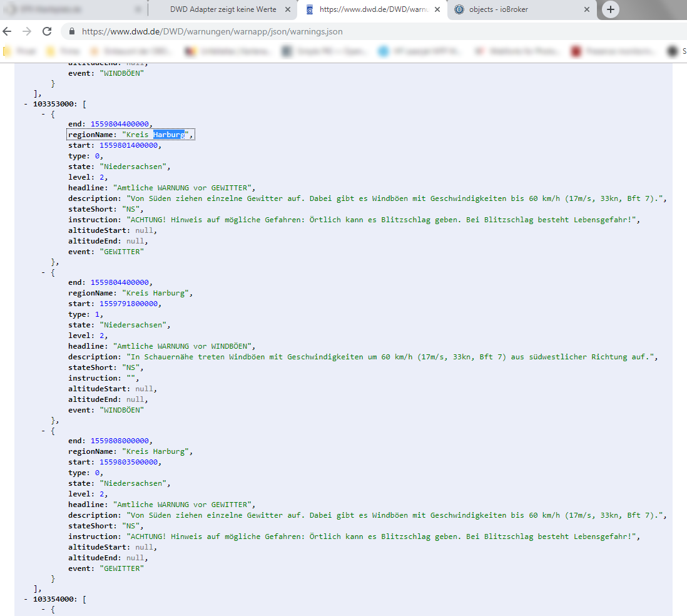Close the dwd.de warnings tab

[x=437, y=9]
